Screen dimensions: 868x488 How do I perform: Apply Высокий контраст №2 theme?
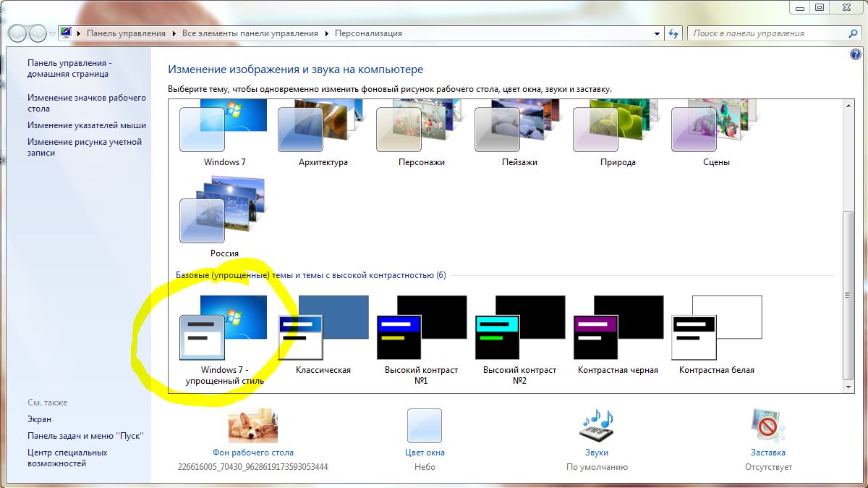pyautogui.click(x=519, y=339)
